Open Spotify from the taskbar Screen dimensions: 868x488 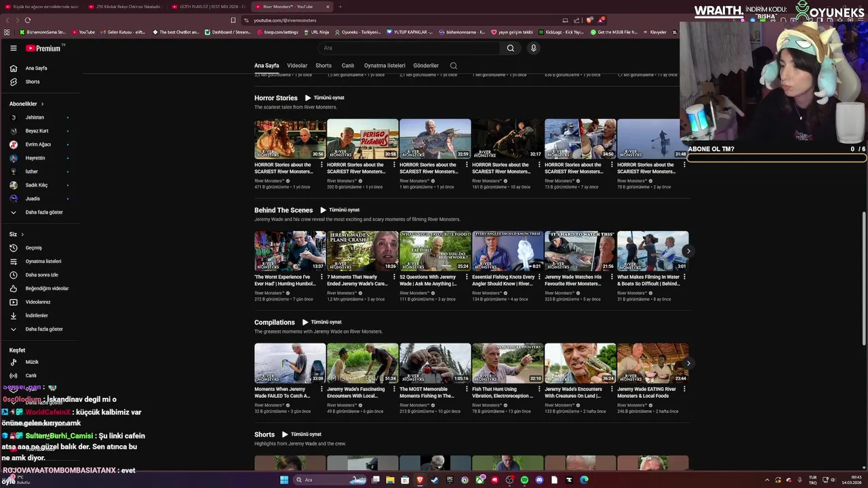pos(524,480)
